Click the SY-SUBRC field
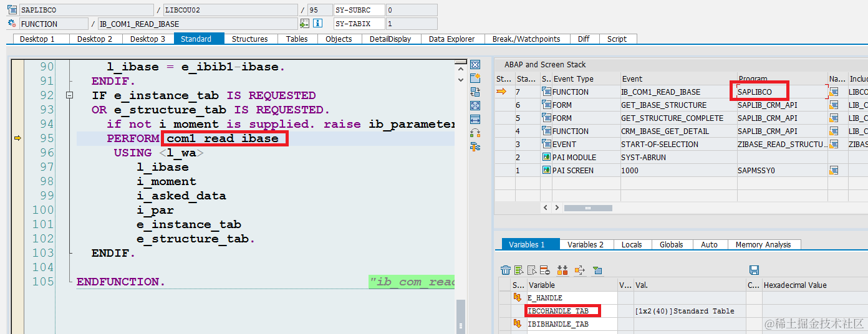Screen dimensions: 868x334 tap(359, 10)
